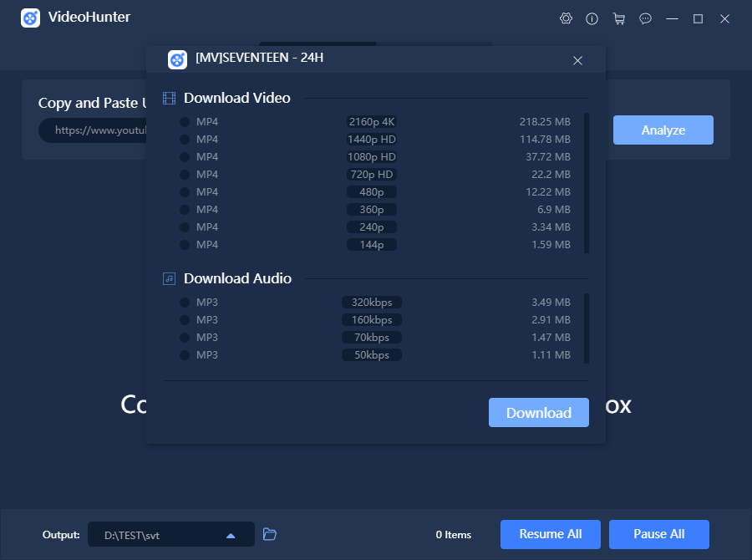Click the Download Video section icon
752x560 pixels.
coord(169,97)
